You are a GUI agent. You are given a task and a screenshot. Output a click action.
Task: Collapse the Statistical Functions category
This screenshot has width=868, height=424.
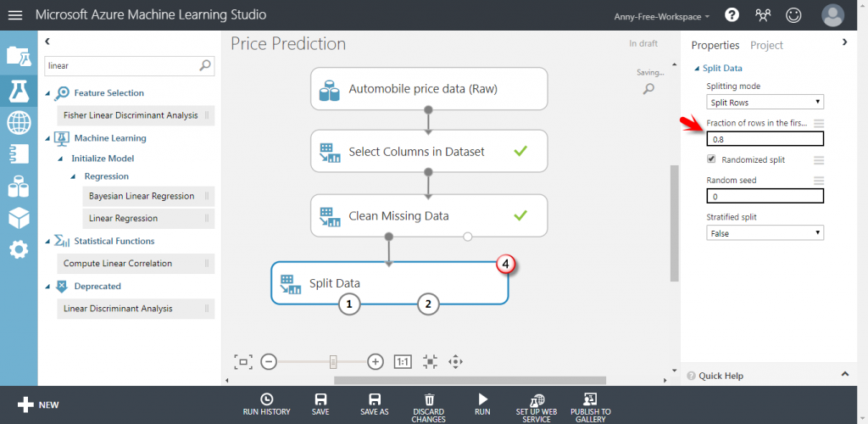[47, 242]
